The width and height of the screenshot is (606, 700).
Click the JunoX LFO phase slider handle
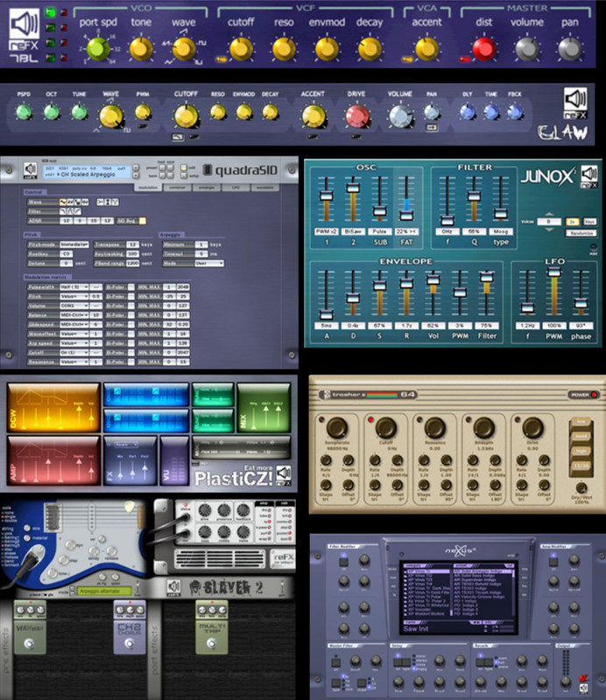coord(581,303)
